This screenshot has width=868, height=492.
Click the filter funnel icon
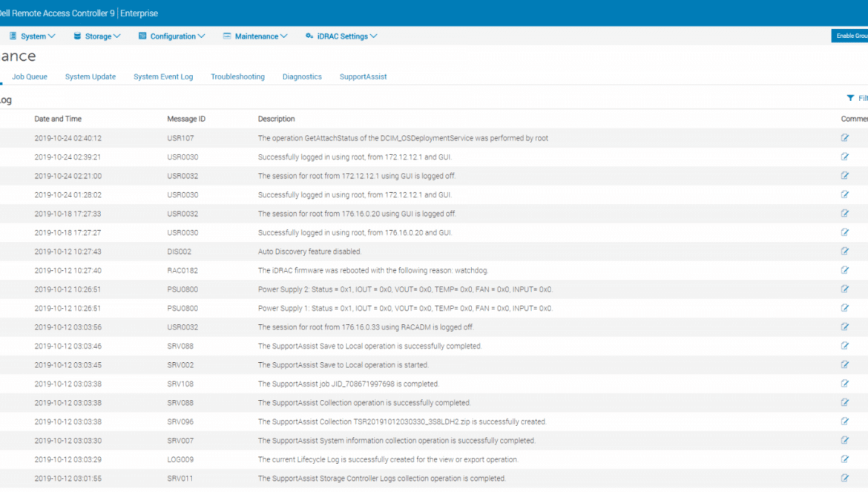click(850, 98)
